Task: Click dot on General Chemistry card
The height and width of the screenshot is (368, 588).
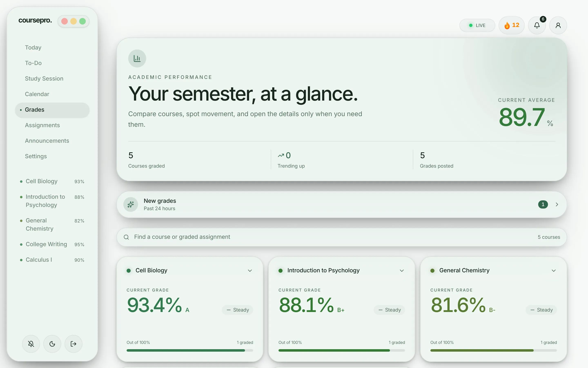Action: click(x=432, y=271)
